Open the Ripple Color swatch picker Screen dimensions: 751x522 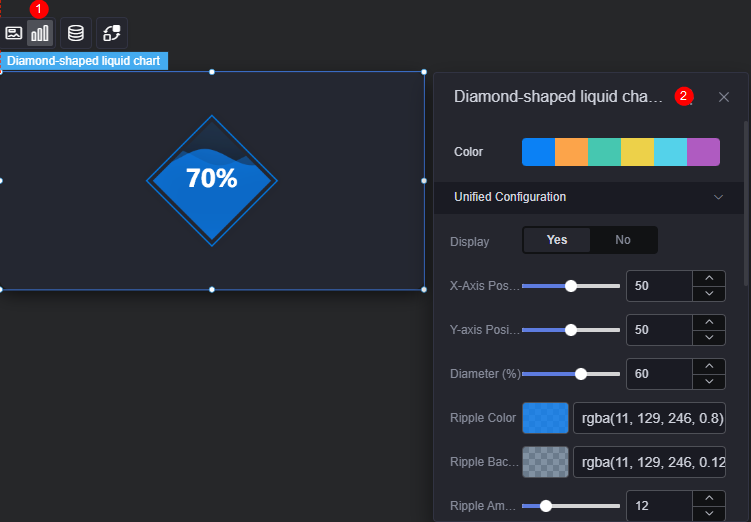[x=545, y=418]
